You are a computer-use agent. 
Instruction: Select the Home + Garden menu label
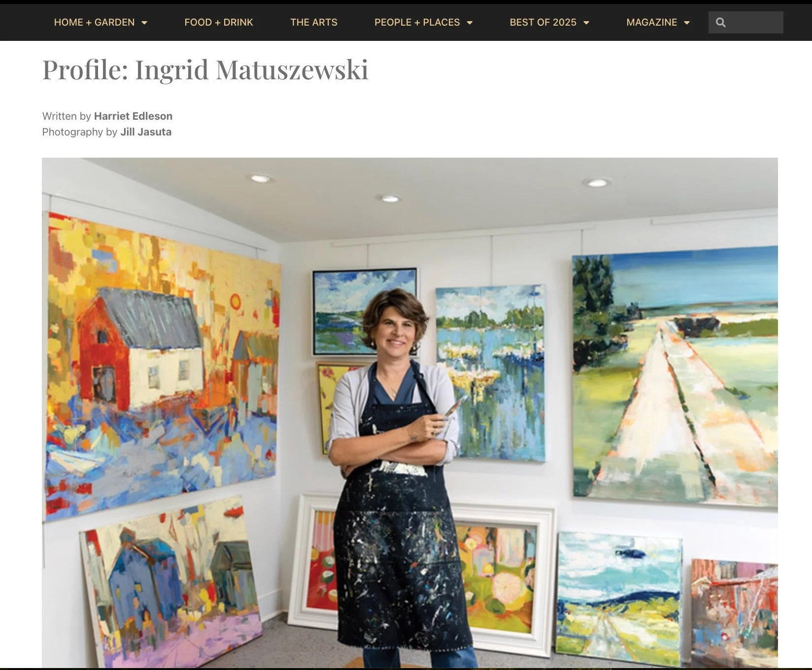coord(94,22)
